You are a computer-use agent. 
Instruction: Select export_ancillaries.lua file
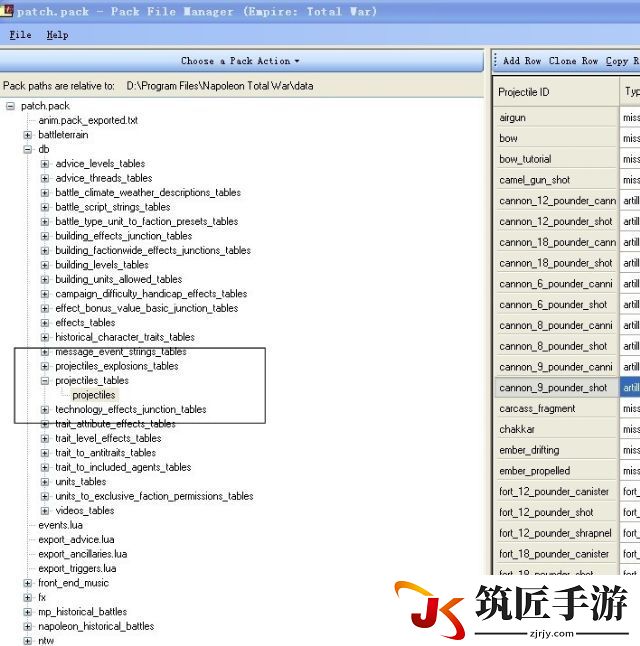[x=82, y=554]
